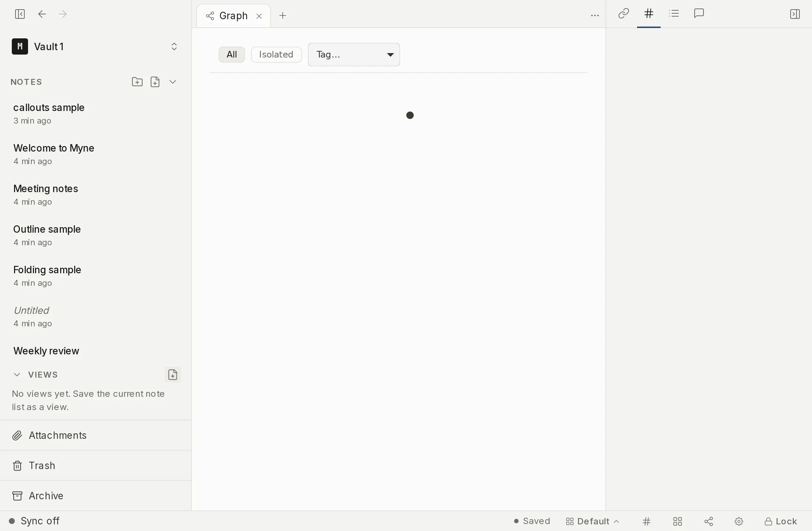Click the status bar grid icon
Screen dimensions: 812x531
click(x=678, y=521)
